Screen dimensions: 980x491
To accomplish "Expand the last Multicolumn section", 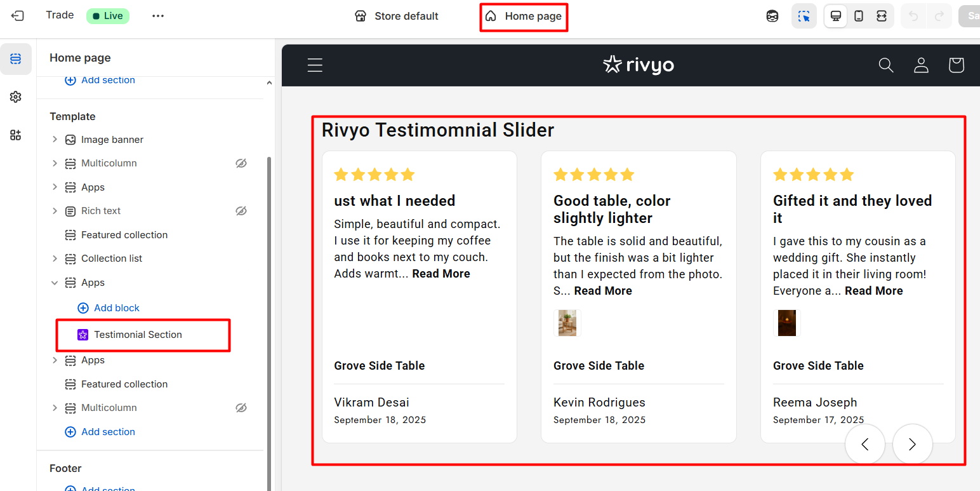I will tap(55, 408).
